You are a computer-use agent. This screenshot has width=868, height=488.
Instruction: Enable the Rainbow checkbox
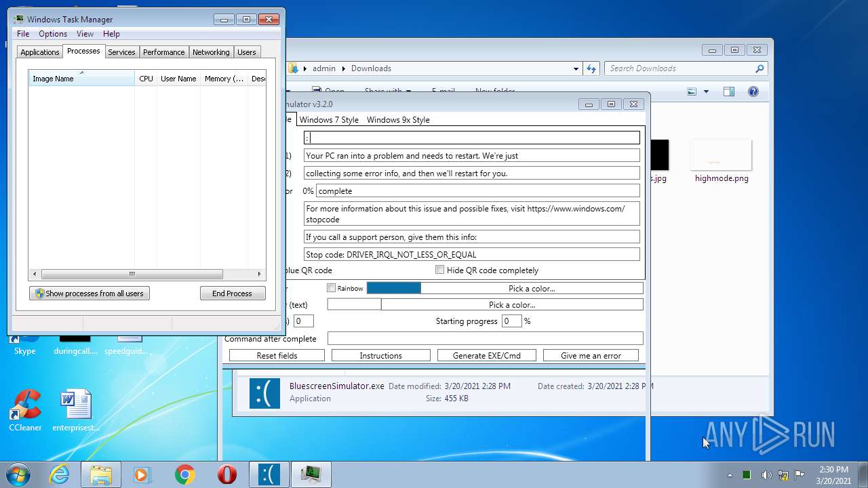pos(332,288)
